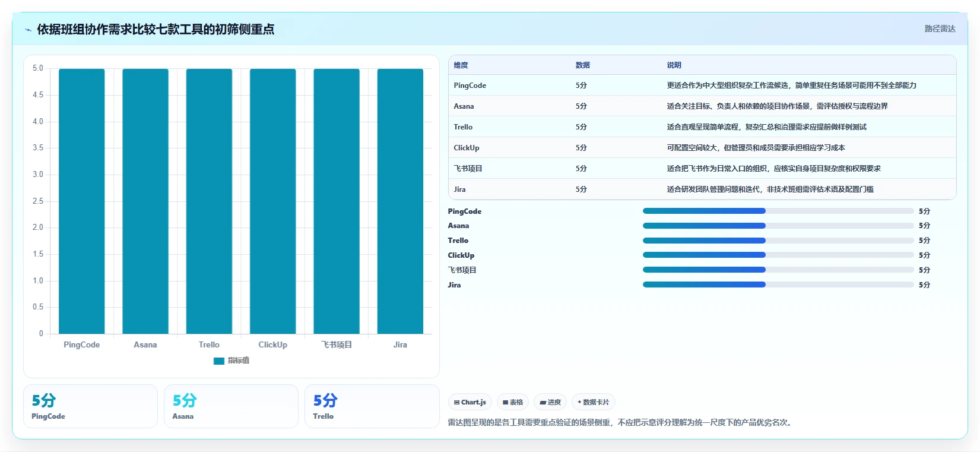Screen dimensions: 980x452
Task: Select the 表格 badge label
Action: coord(516,402)
